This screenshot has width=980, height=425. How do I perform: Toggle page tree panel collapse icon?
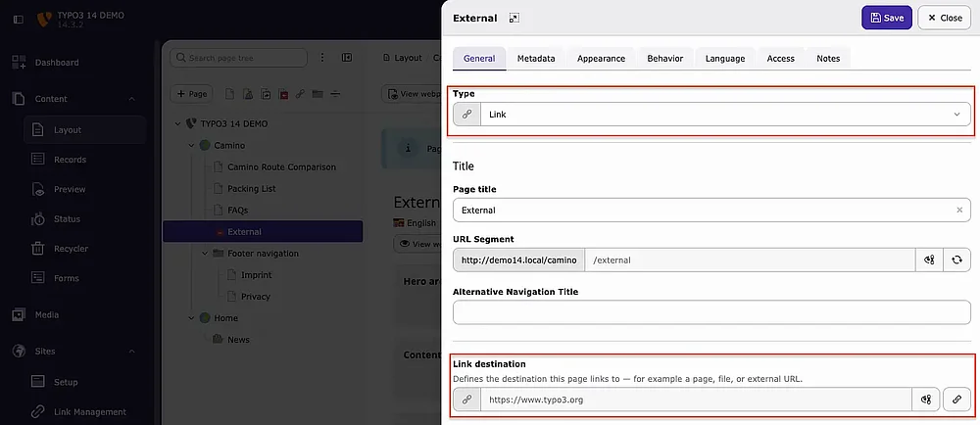click(347, 58)
